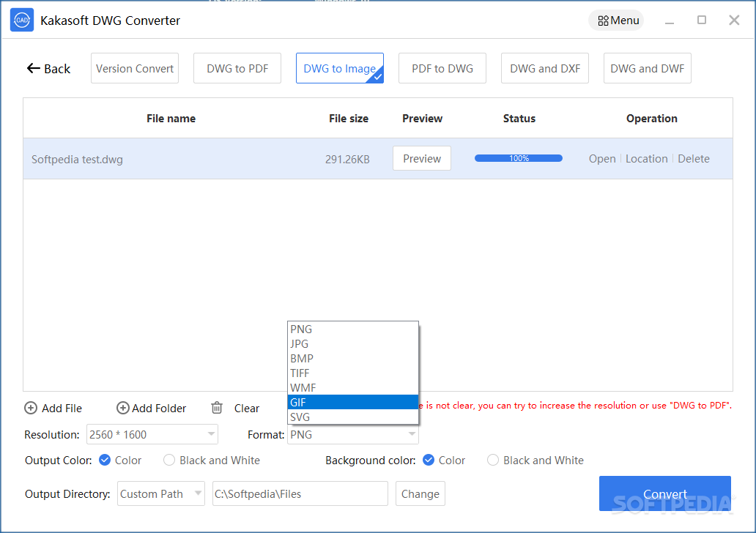Choose BMP from the format list
This screenshot has height=533, width=756.
353,358
